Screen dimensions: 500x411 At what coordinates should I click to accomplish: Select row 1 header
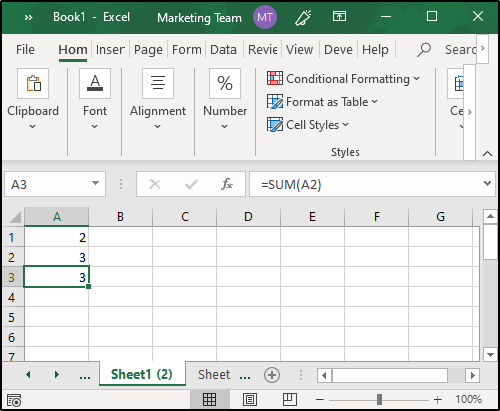(12, 238)
